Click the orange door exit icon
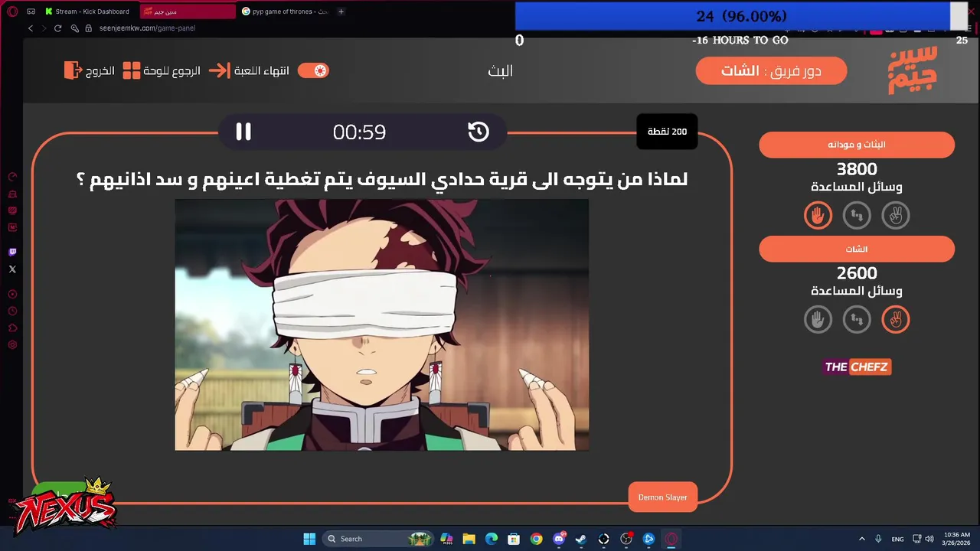980x551 pixels. tap(73, 70)
